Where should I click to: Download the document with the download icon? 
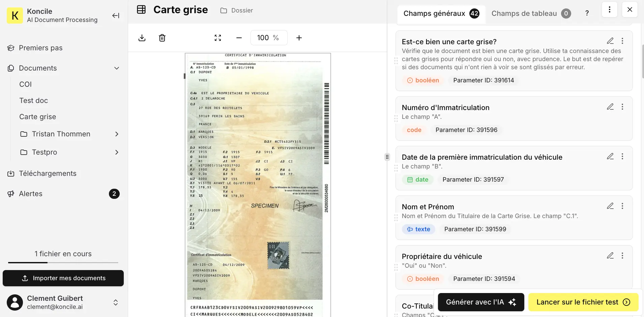click(142, 38)
